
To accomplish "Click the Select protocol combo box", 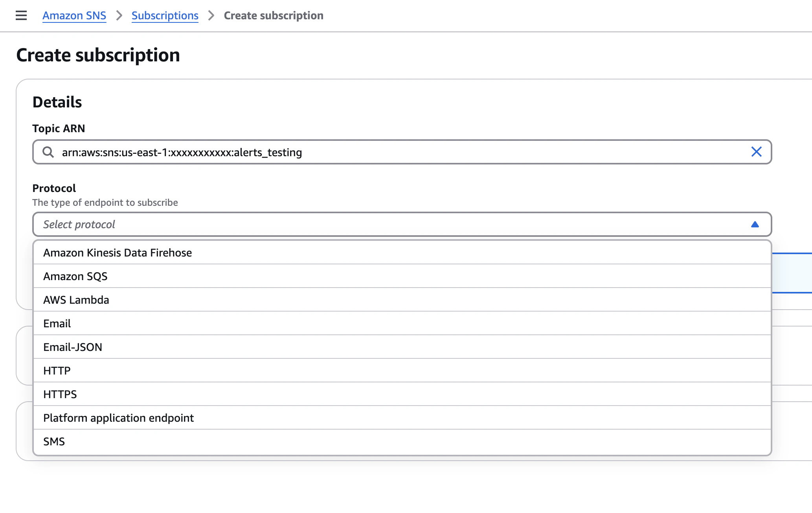I will coord(393,224).
